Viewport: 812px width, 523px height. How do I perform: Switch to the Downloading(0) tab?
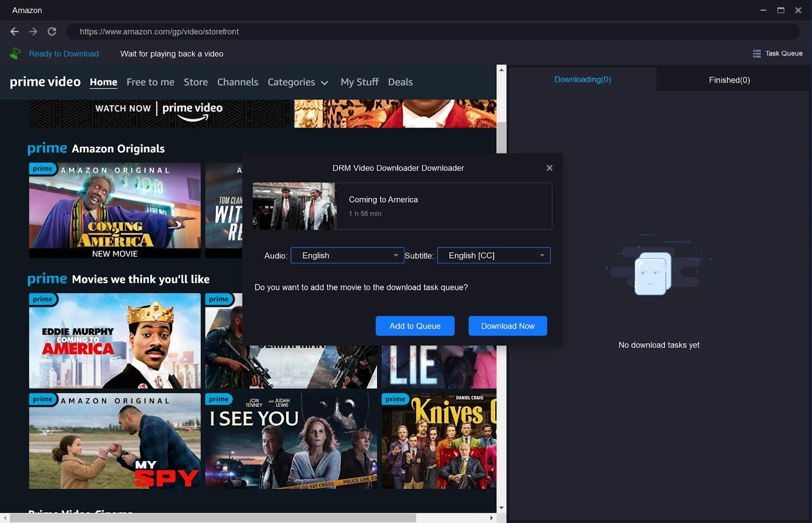coord(582,80)
